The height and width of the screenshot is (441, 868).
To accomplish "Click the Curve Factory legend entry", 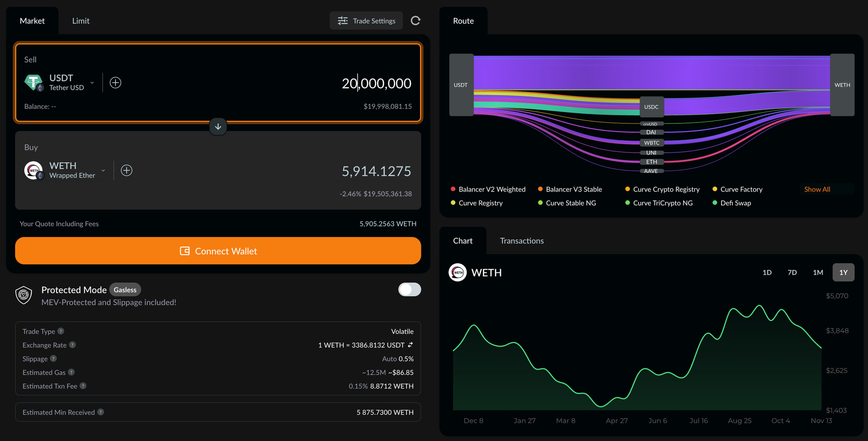I will point(737,189).
